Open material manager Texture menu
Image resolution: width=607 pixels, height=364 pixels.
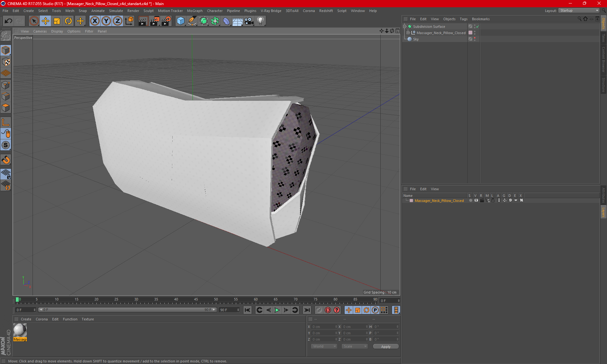pos(88,319)
